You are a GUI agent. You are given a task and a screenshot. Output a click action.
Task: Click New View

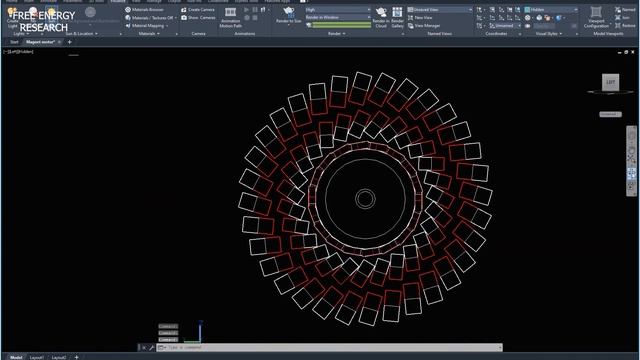[x=420, y=18]
